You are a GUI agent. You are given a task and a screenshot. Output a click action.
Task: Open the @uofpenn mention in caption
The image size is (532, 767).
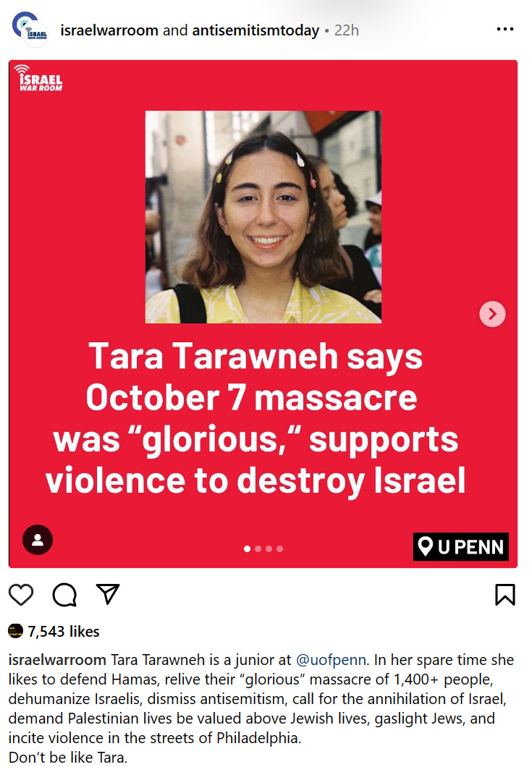(332, 660)
